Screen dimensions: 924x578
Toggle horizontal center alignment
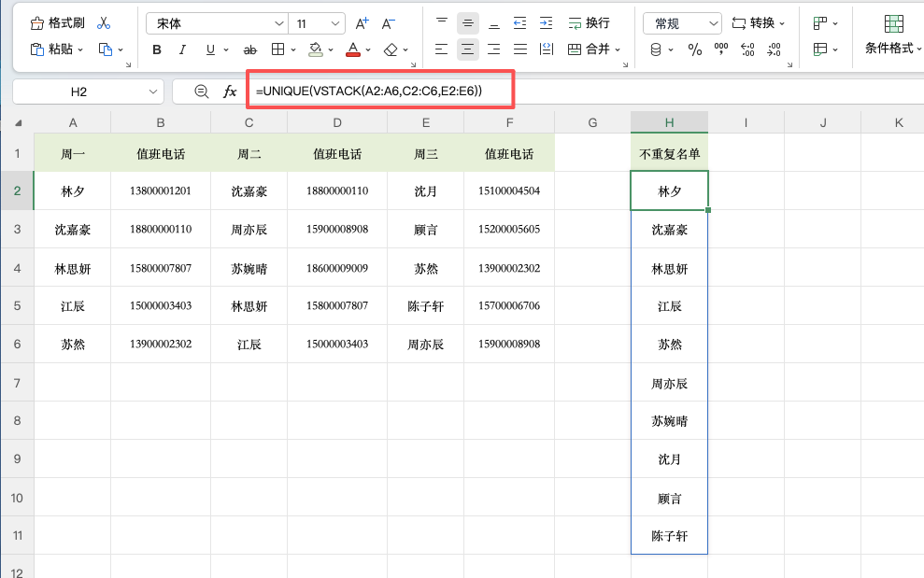[x=468, y=49]
